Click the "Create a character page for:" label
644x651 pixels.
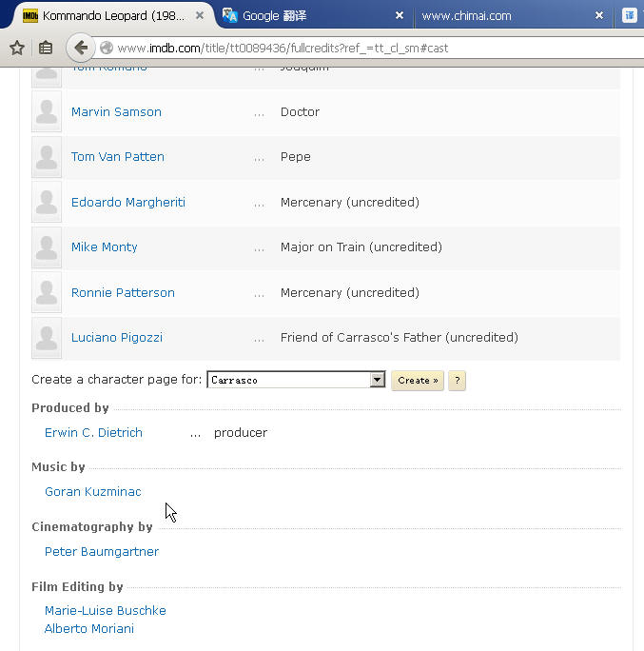click(117, 380)
